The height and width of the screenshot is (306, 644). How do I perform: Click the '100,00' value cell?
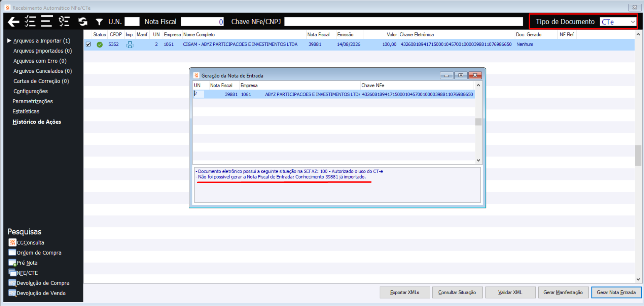[x=389, y=44]
